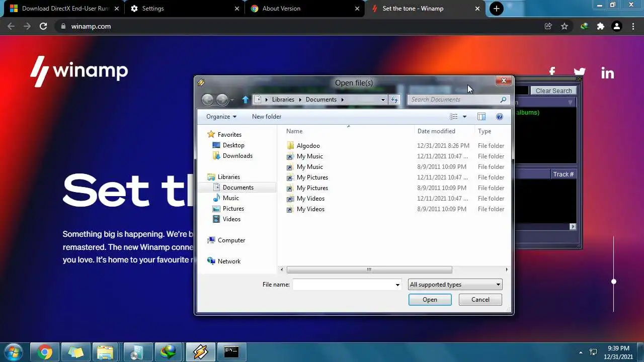Click the change view icon
Image resolution: width=644 pixels, height=362 pixels.
coord(454,117)
